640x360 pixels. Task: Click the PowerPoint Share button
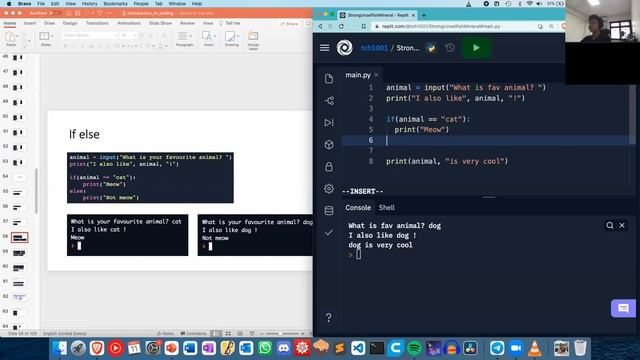coord(289,24)
